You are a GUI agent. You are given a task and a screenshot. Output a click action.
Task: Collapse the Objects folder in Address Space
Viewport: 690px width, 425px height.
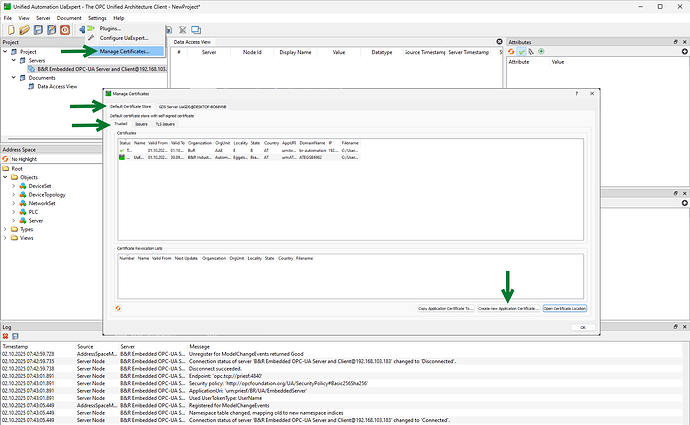click(5, 177)
